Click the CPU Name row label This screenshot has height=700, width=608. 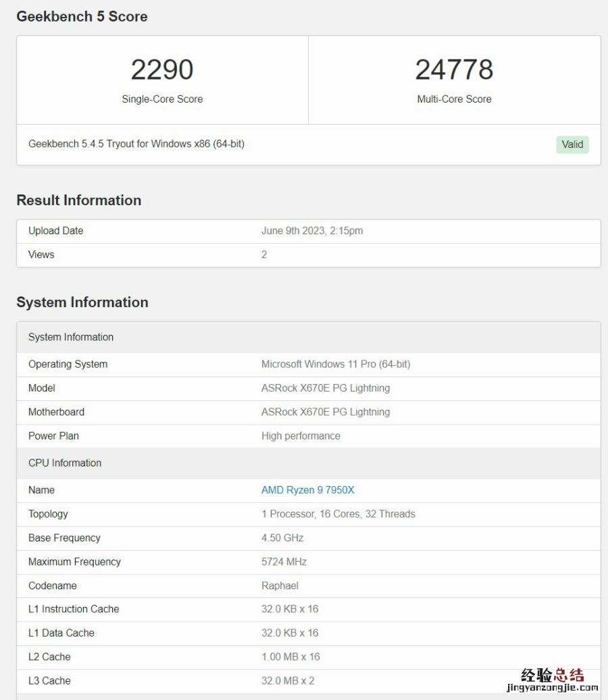[41, 490]
